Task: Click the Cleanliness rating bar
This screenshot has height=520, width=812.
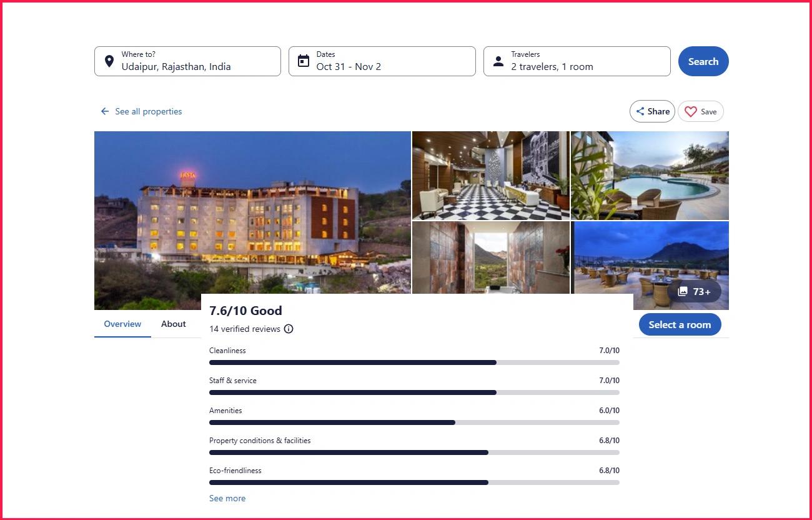Action: 414,362
